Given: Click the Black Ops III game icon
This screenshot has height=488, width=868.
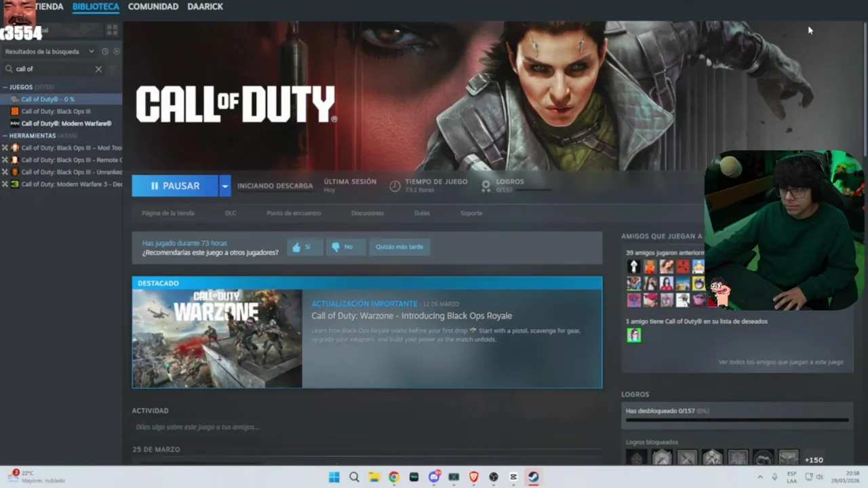Looking at the screenshot, I should (15, 111).
